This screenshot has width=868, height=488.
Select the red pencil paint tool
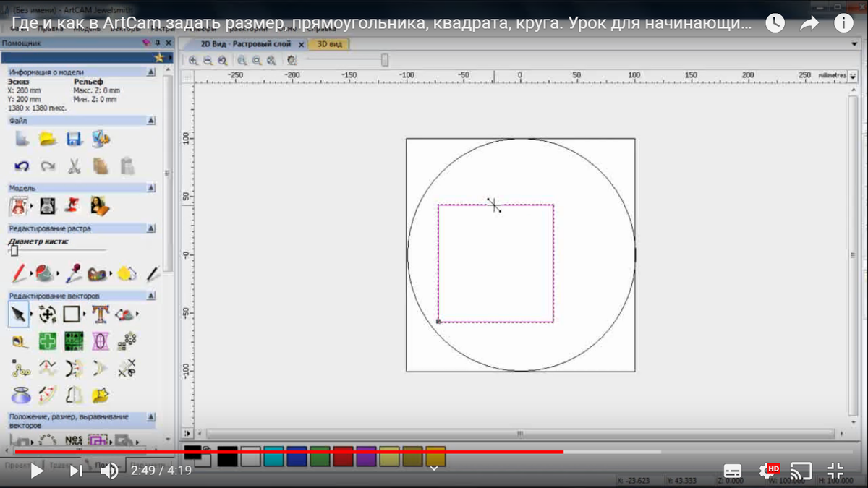click(x=20, y=274)
